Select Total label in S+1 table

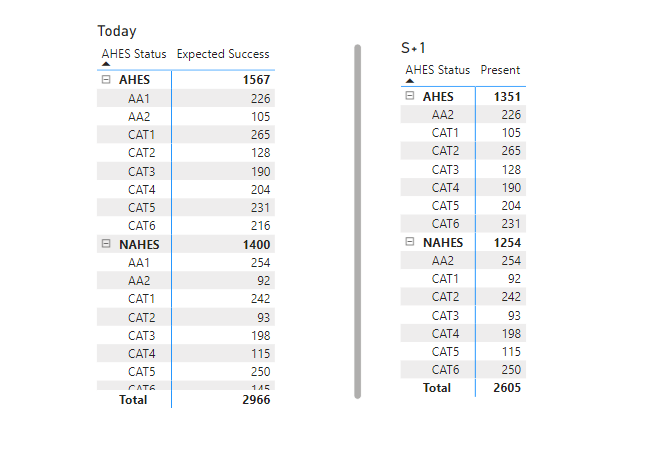click(x=437, y=387)
